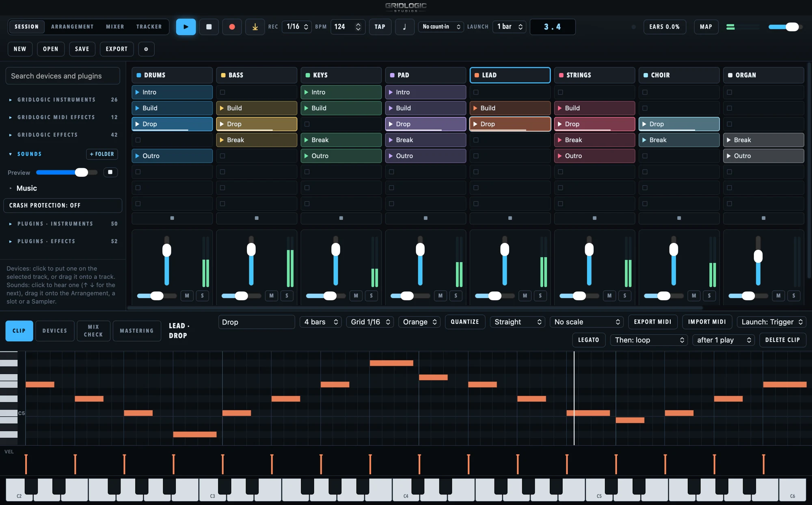Stop all clips on Bass track
The image size is (812, 505).
click(x=257, y=218)
